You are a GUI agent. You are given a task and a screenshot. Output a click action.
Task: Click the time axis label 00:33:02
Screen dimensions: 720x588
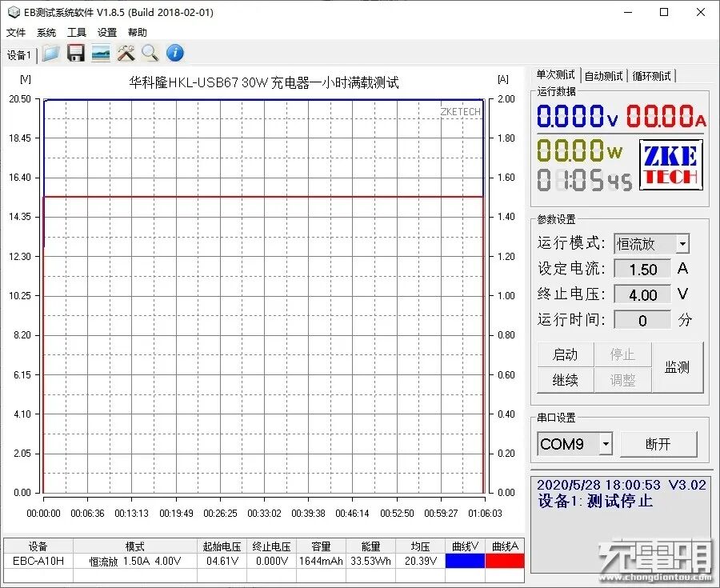pyautogui.click(x=264, y=513)
